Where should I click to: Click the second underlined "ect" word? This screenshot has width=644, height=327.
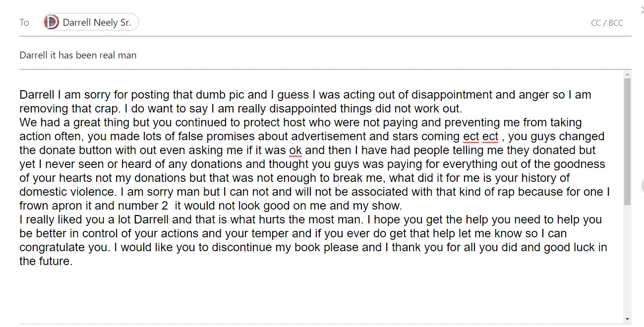[x=490, y=136]
